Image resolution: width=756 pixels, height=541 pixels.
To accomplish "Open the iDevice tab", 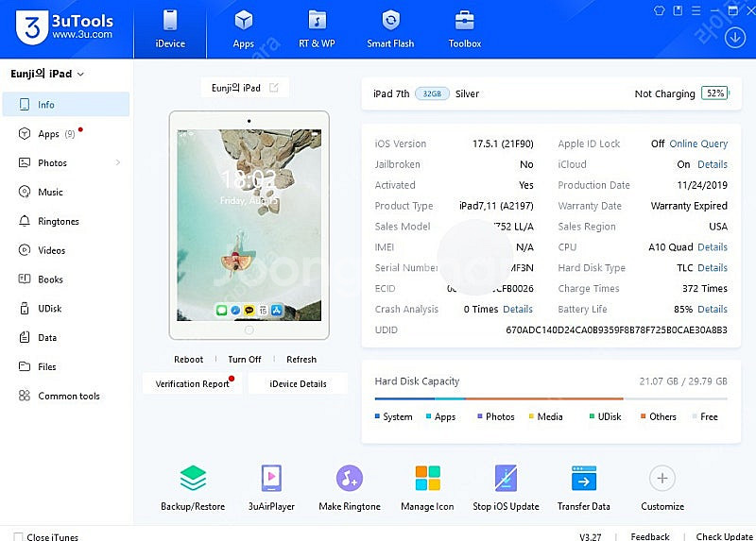I will [170, 29].
